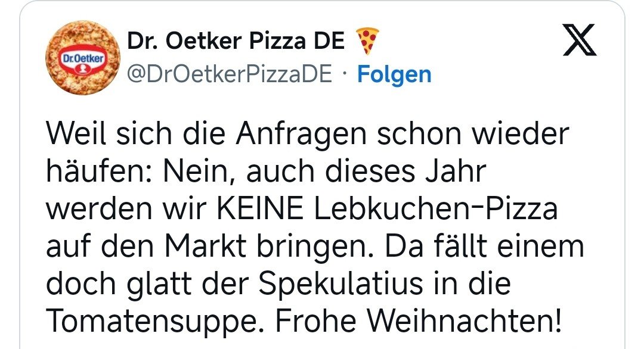Open the X logo in the tweet corner
The image size is (644, 349).
point(580,43)
